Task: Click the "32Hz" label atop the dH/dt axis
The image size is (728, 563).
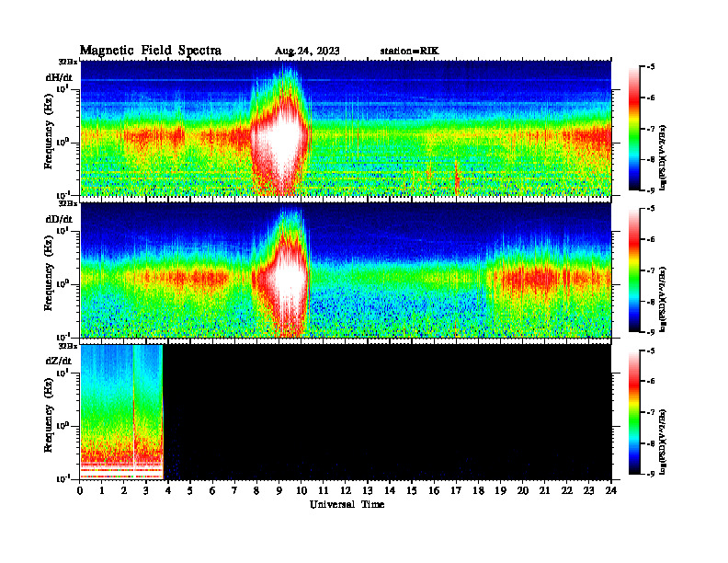Action: [x=68, y=62]
